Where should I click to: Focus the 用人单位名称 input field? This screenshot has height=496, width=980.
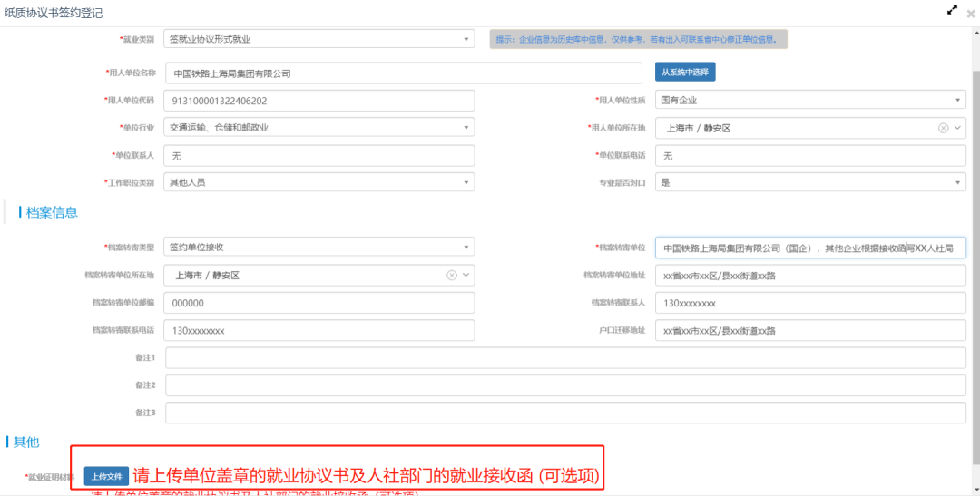tap(404, 73)
